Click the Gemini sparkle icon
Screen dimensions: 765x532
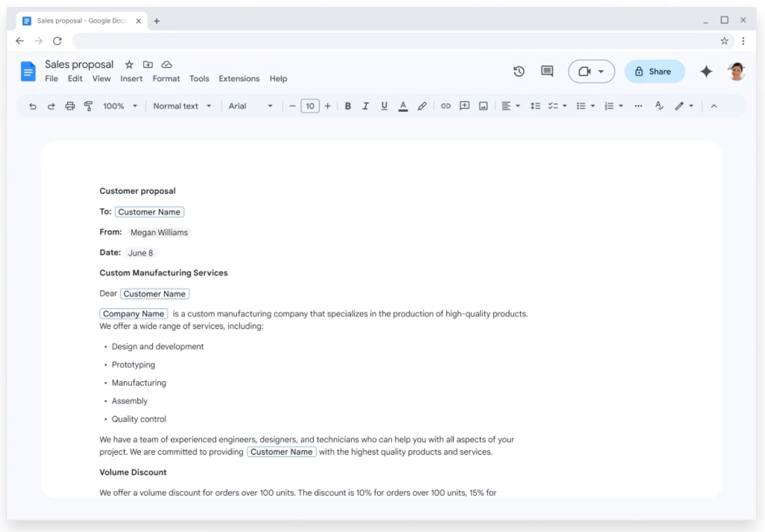706,72
